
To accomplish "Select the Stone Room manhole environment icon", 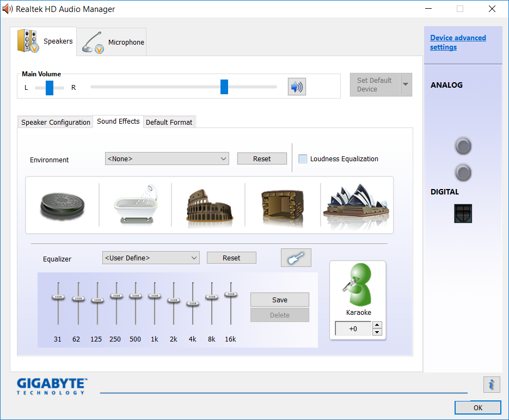I will [x=62, y=205].
